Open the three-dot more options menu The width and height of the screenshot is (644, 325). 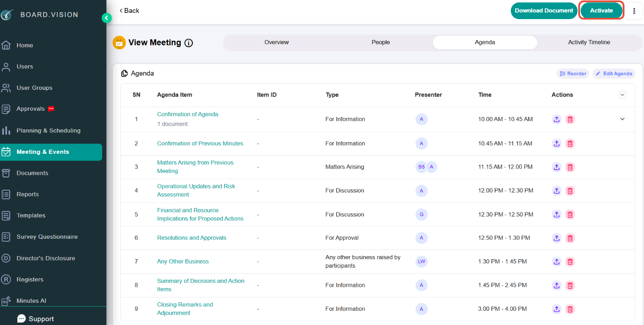[634, 11]
